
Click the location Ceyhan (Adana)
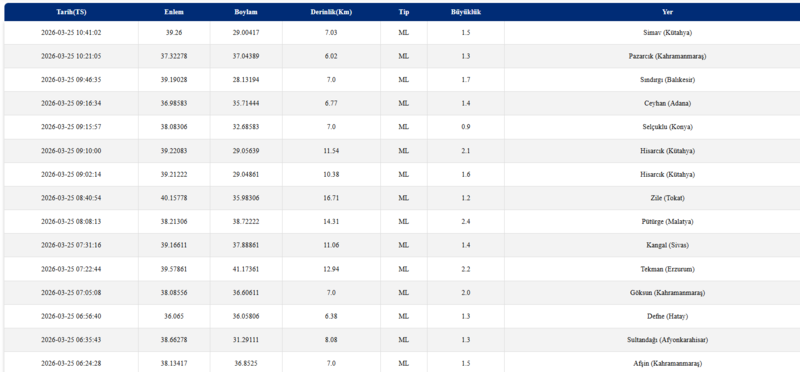[x=667, y=103]
